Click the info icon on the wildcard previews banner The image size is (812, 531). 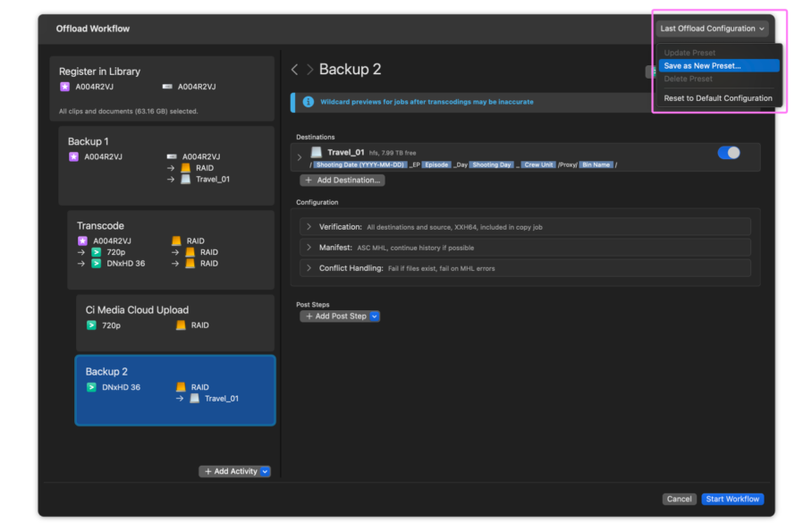point(308,102)
